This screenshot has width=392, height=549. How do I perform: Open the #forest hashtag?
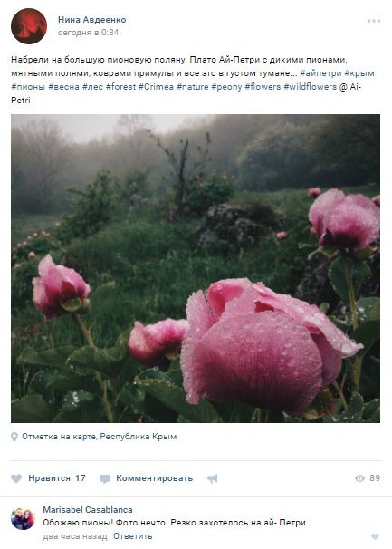[120, 87]
